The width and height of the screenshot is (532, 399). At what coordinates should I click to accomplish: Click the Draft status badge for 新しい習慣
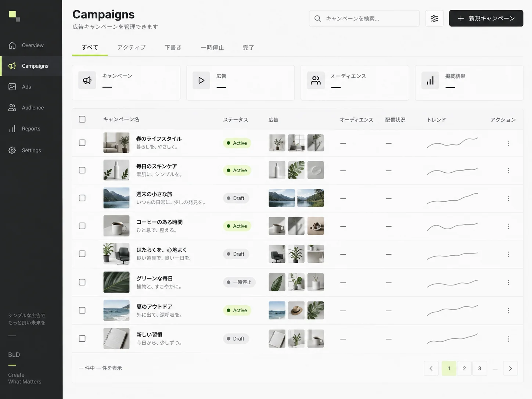[x=236, y=339]
